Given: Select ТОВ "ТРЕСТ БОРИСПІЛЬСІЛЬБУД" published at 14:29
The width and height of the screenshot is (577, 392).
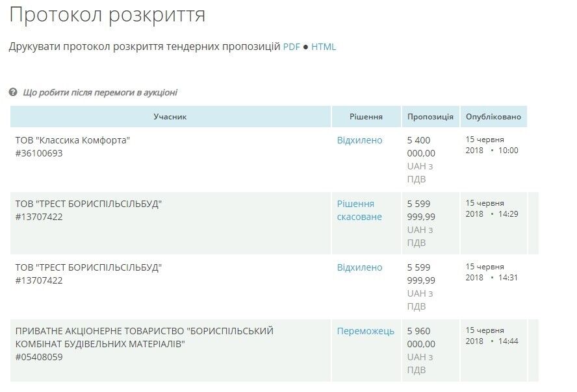Looking at the screenshot, I should [x=88, y=204].
